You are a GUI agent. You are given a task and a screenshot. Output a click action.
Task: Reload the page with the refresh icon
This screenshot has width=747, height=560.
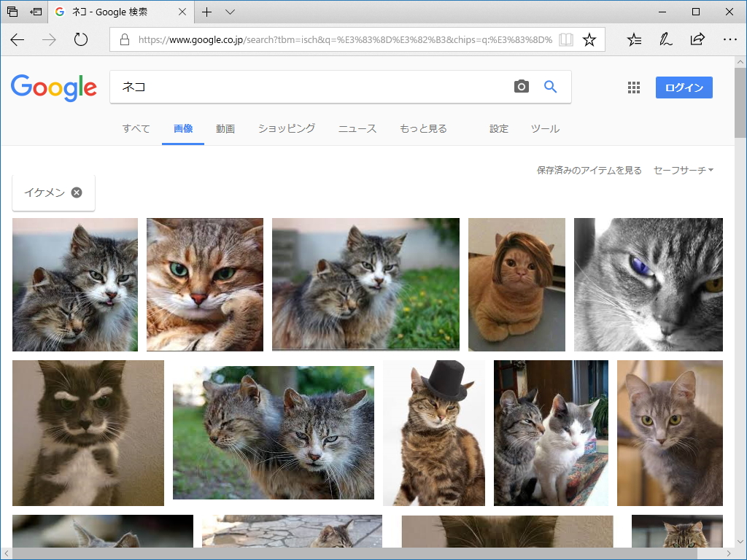(x=80, y=39)
